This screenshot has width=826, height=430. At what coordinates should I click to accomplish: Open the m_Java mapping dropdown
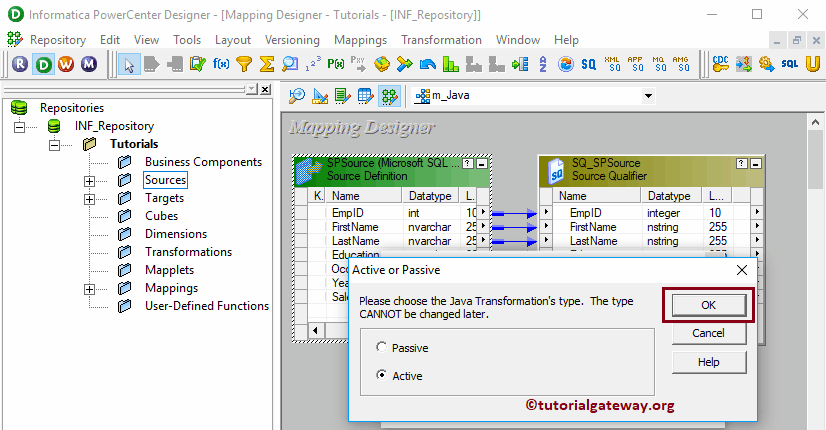coord(648,96)
